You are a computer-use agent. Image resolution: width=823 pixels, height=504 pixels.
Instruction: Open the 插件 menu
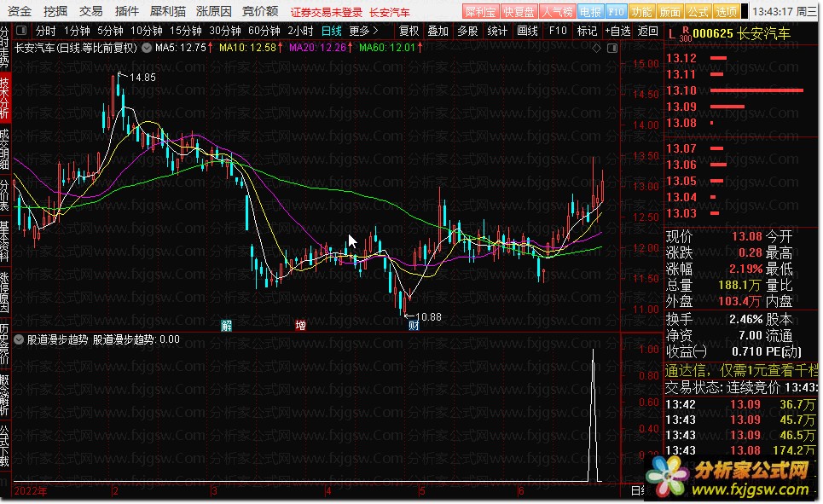(x=126, y=11)
